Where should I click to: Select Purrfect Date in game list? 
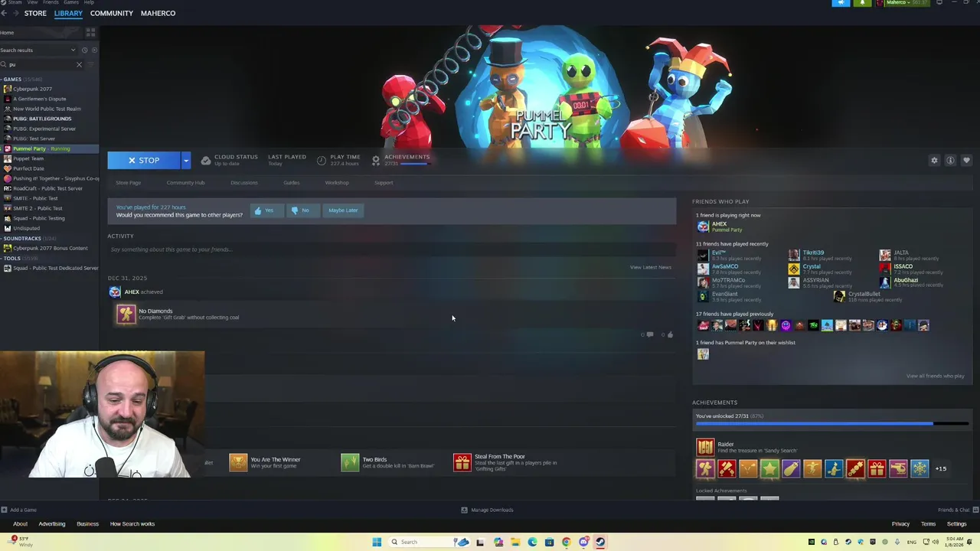pos(28,168)
